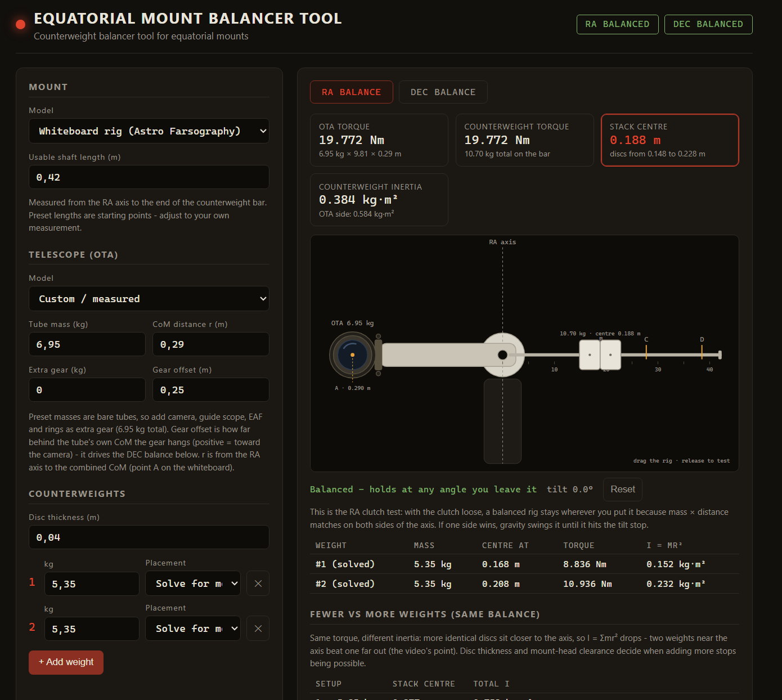Click the '#2 (solved)' row label
This screenshot has height=700, width=782.
(345, 584)
